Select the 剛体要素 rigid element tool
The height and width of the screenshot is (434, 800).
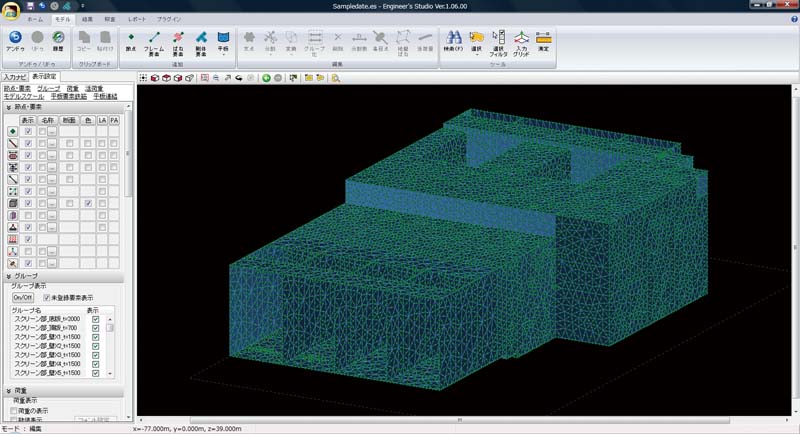pyautogui.click(x=201, y=38)
